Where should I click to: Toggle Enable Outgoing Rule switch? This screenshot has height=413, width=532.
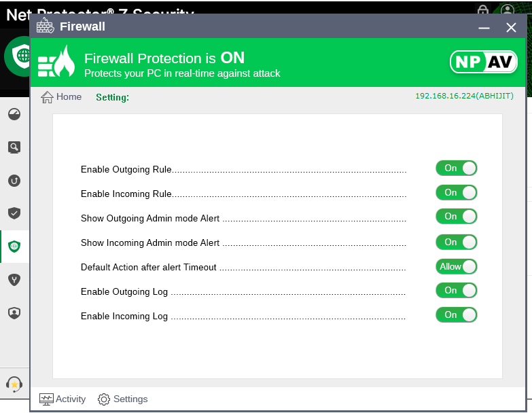457,168
